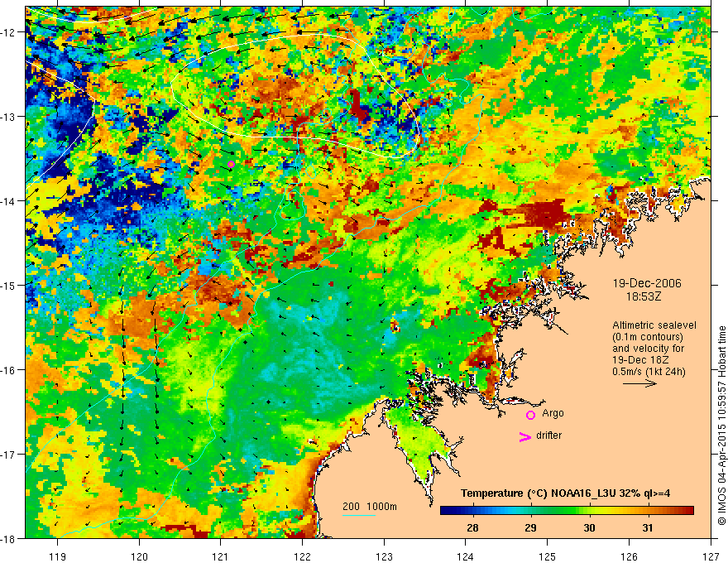Click the magenta Argo float marker on the map
The image size is (728, 563).
click(231, 164)
